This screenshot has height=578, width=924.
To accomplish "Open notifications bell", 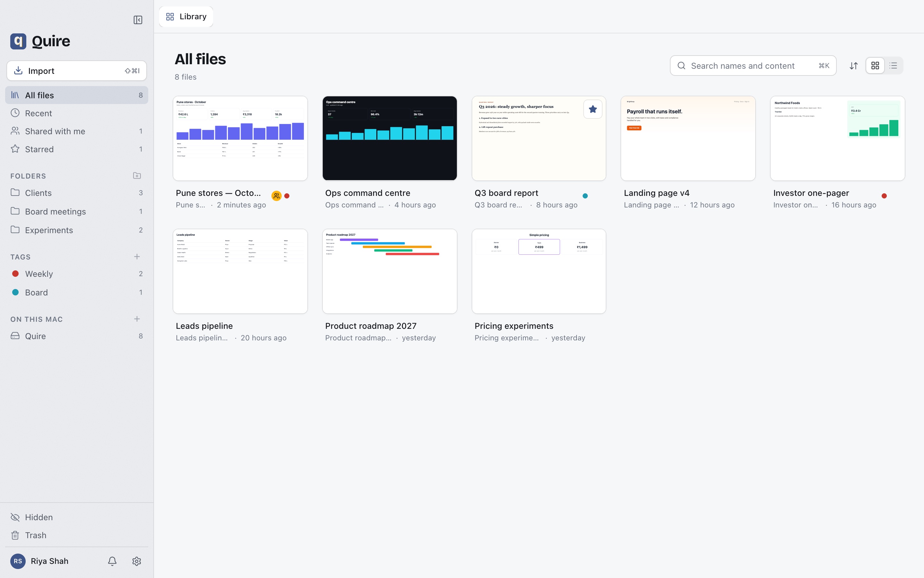I will [112, 561].
